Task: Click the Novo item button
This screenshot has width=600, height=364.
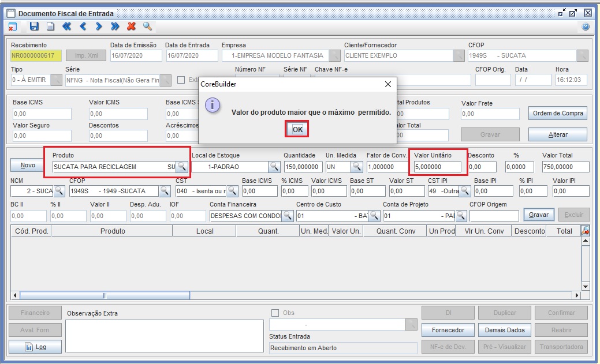Action: pos(28,165)
